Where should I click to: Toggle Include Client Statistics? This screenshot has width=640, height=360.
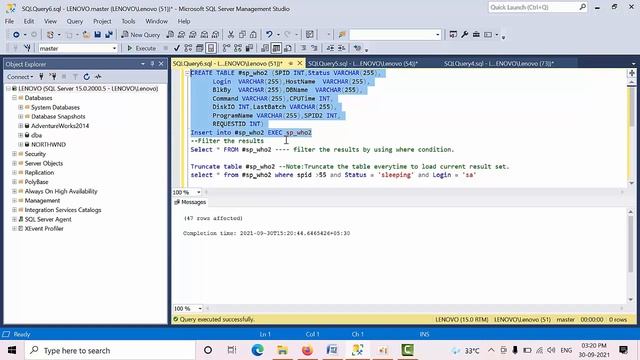249,48
